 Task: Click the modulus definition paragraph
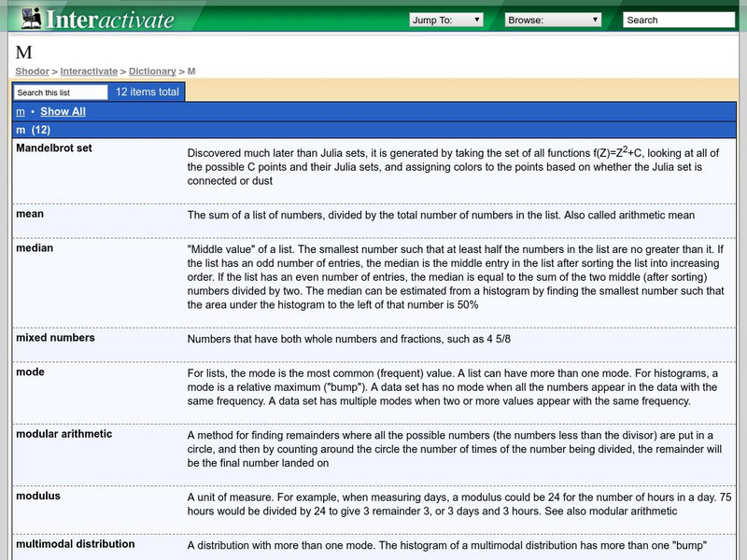click(459, 504)
